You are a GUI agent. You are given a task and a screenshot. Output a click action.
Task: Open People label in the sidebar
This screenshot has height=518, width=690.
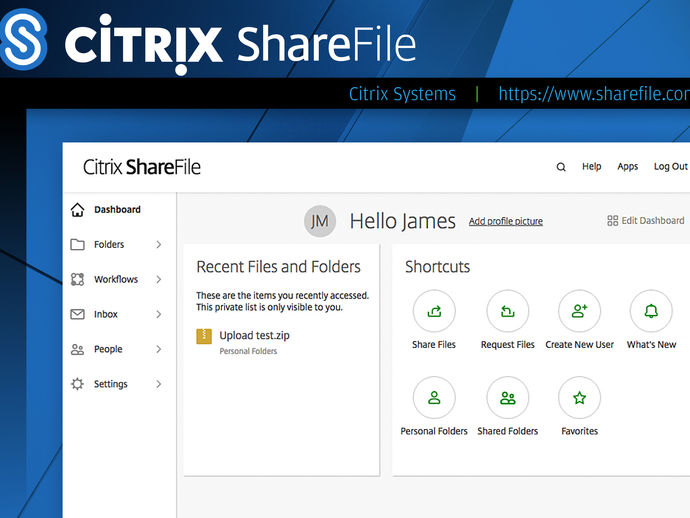coord(108,349)
